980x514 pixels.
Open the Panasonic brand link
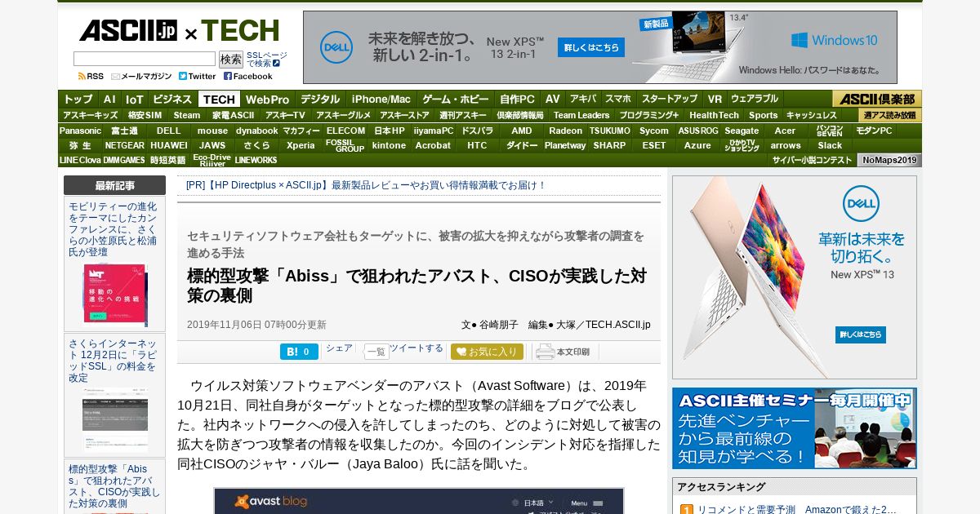point(80,131)
